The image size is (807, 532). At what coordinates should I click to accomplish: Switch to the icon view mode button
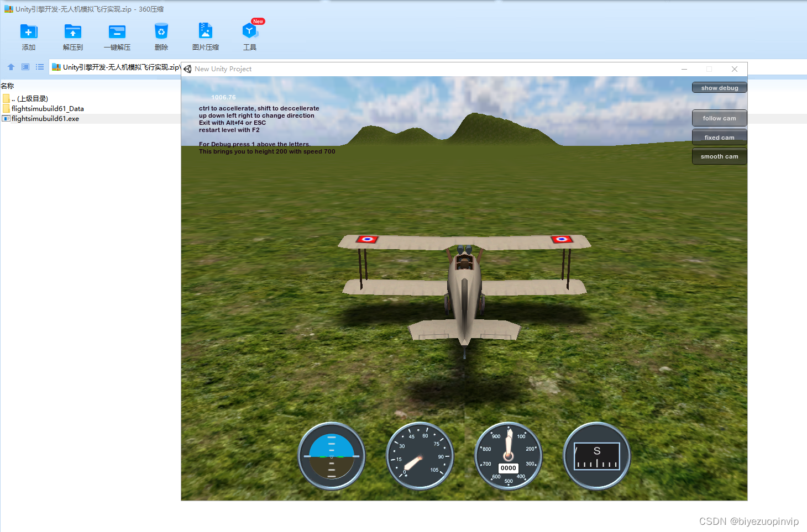(x=25, y=67)
